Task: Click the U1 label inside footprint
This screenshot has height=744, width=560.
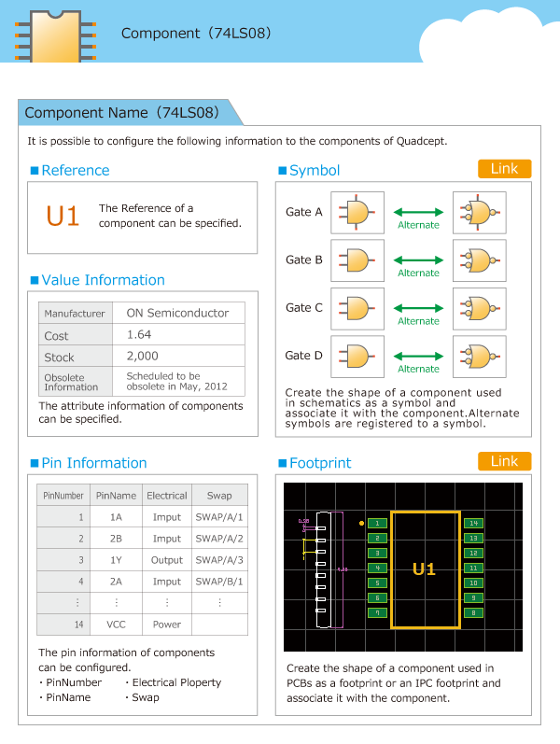Action: tap(424, 569)
